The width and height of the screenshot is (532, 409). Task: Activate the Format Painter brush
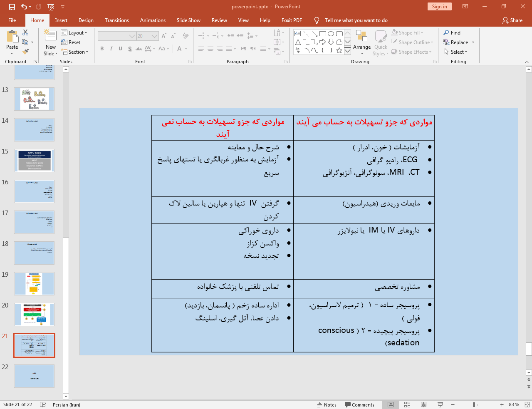pyautogui.click(x=25, y=52)
